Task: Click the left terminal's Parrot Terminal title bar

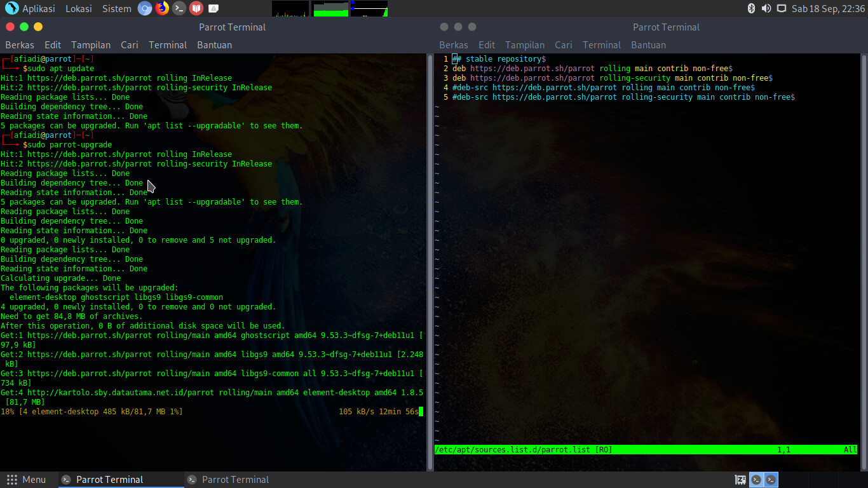Action: click(x=233, y=27)
